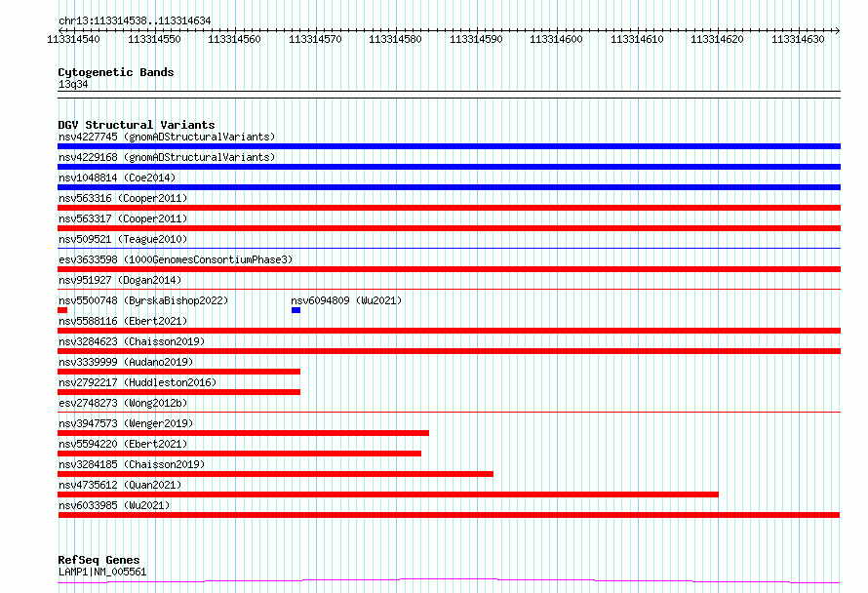Image resolution: width=868 pixels, height=593 pixels.
Task: Select the nsv4229168 variant label
Action: tap(167, 157)
